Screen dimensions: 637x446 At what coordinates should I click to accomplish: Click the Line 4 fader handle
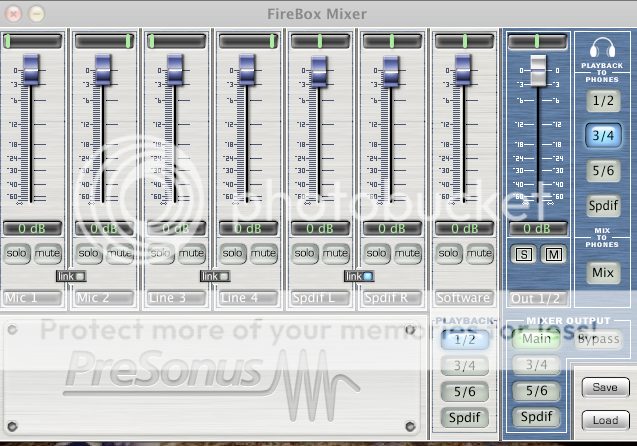[247, 71]
